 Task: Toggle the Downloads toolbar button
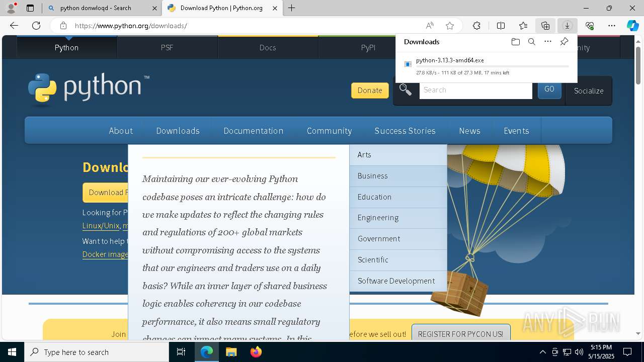tap(567, 26)
